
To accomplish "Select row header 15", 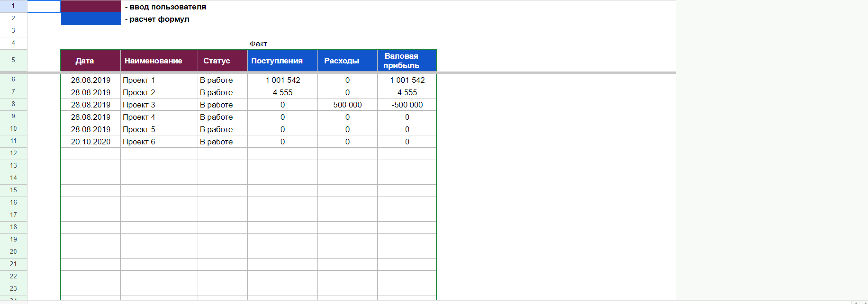I will 14,190.
